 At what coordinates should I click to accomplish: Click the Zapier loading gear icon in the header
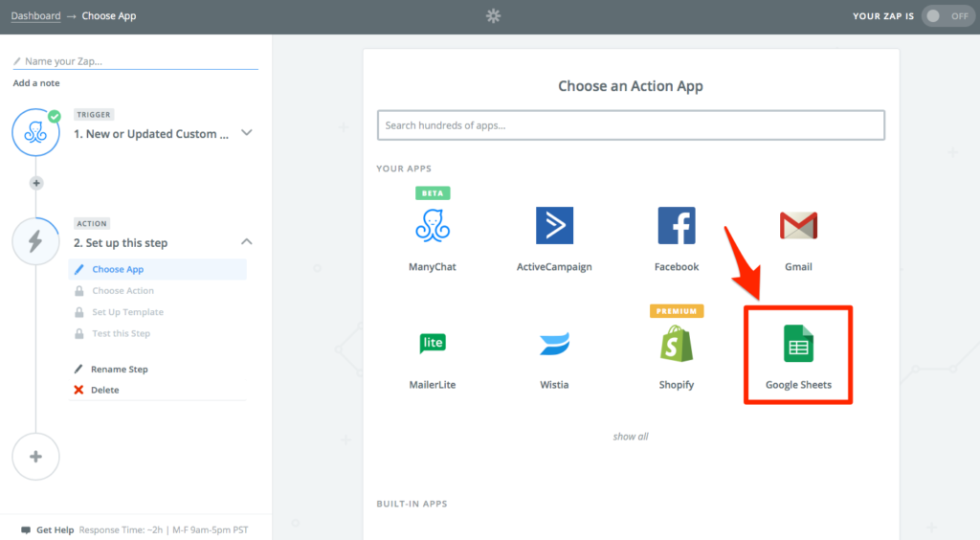tap(493, 15)
